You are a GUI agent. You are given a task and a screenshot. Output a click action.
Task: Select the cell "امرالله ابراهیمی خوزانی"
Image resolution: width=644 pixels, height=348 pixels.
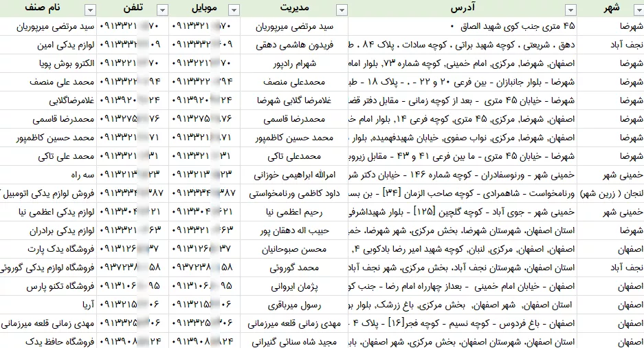tap(294, 175)
